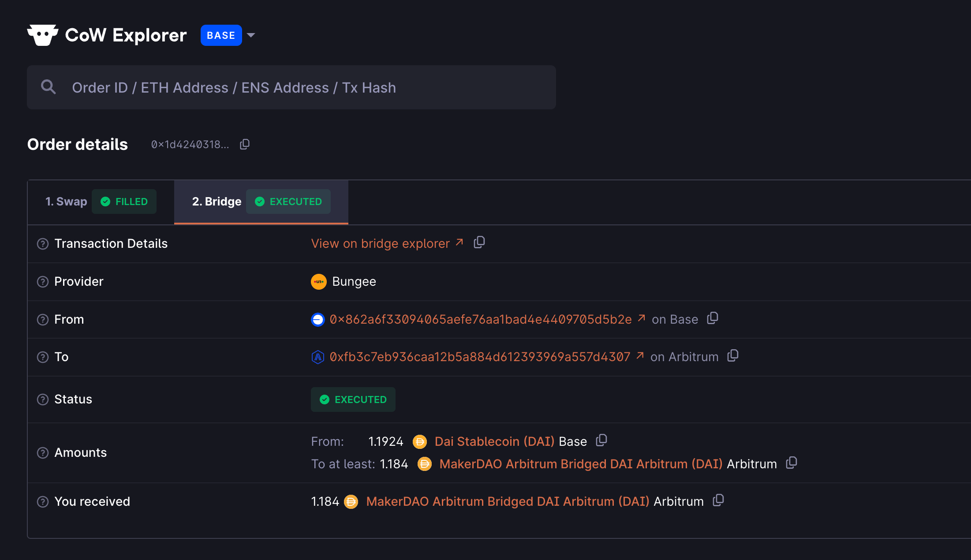Image resolution: width=971 pixels, height=560 pixels.
Task: Copy the From address on Base
Action: (713, 318)
